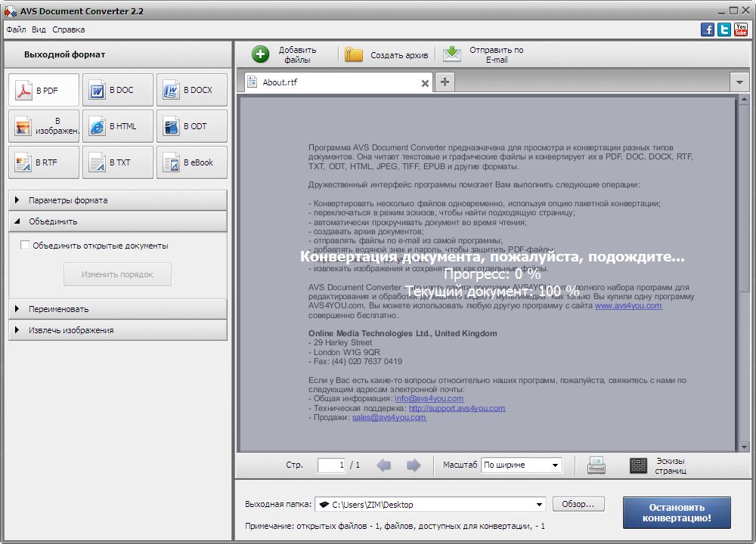Screen dimensions: 756x544
Task: Click the printer icon
Action: coord(596,465)
